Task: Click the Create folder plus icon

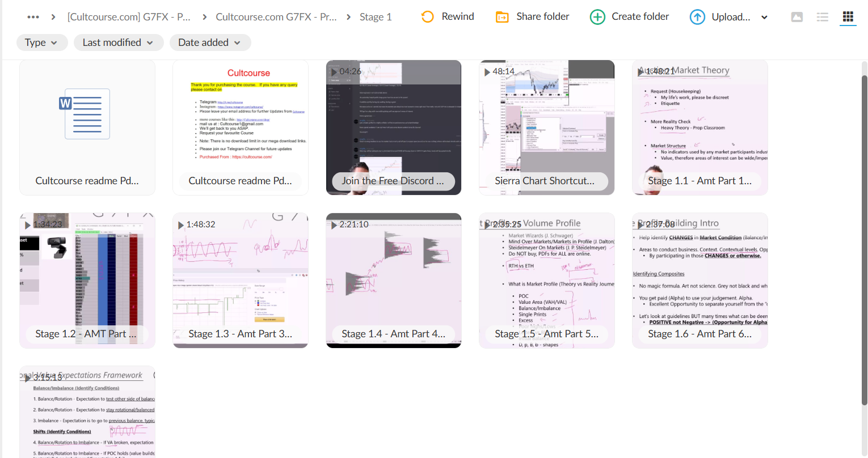Action: (x=597, y=17)
